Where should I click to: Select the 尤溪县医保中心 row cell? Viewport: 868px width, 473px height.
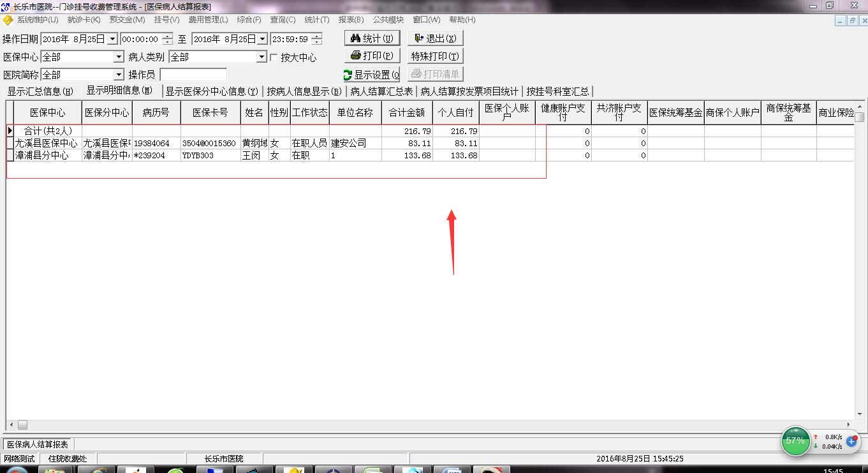pyautogui.click(x=48, y=143)
